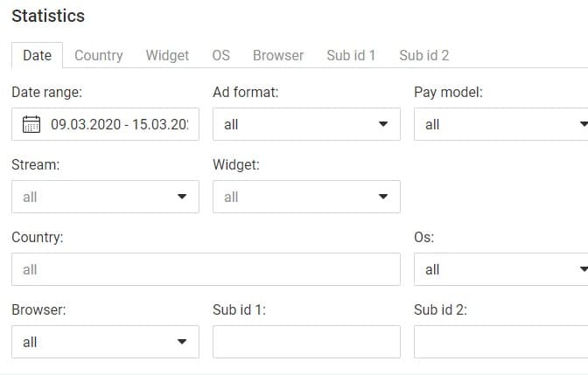Click the Widget filter dropdown arrow
Image resolution: width=588 pixels, height=375 pixels.
coord(383,197)
